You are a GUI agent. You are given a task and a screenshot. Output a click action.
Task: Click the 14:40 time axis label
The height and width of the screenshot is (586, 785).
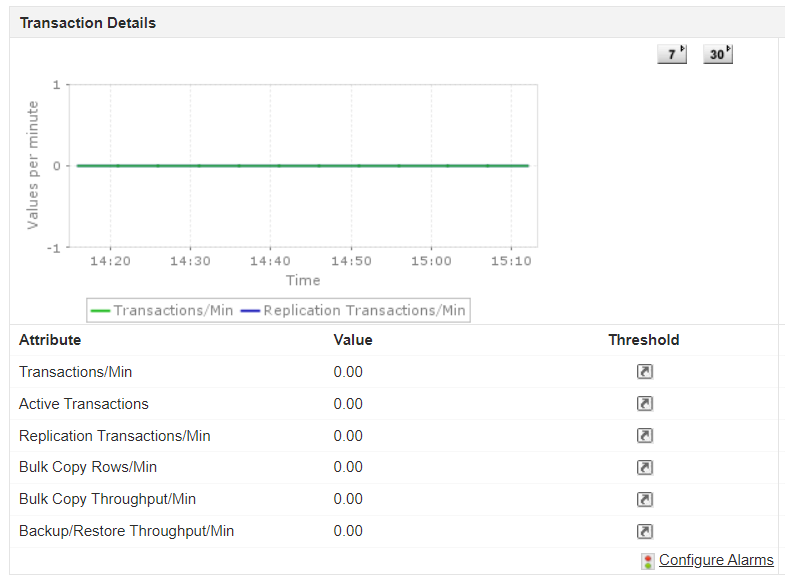270,261
